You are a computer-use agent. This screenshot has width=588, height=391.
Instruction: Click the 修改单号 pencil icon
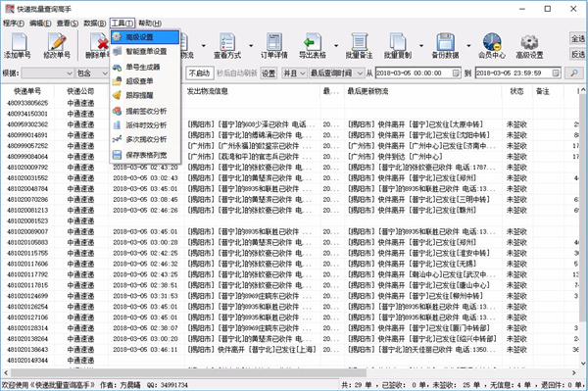click(57, 46)
